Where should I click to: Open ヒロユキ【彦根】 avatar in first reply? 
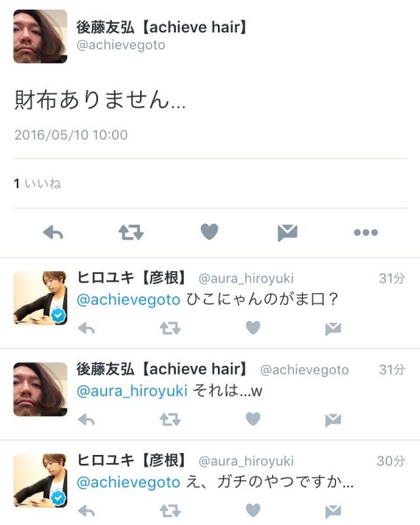click(40, 297)
